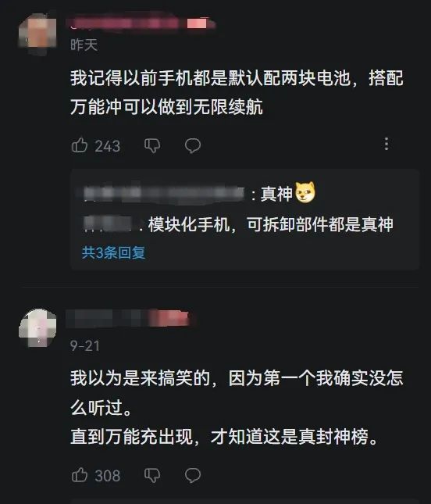Image resolution: width=431 pixels, height=504 pixels.
Task: Like the comment with 308 likes
Action: click(x=80, y=475)
